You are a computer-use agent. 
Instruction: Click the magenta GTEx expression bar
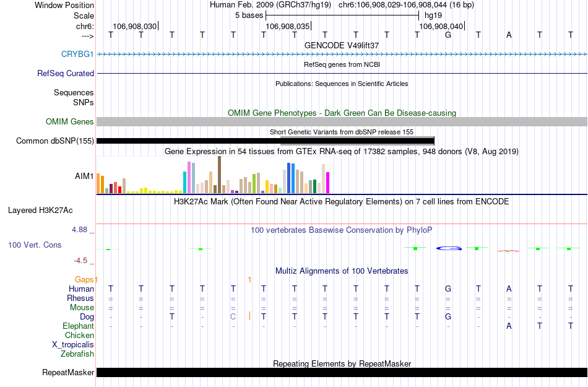point(328,183)
